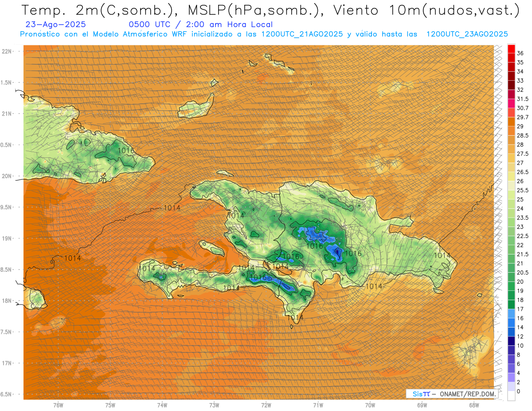Click the color scale value "28.5"
The image size is (532, 411).
pyautogui.click(x=523, y=136)
